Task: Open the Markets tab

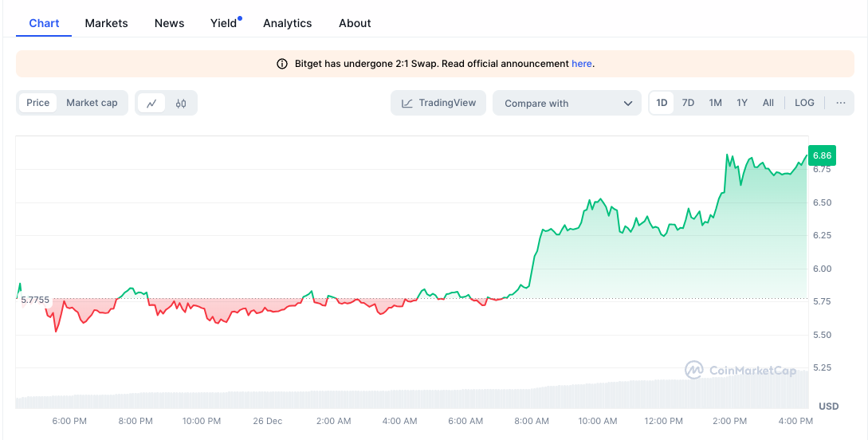Action: click(106, 23)
